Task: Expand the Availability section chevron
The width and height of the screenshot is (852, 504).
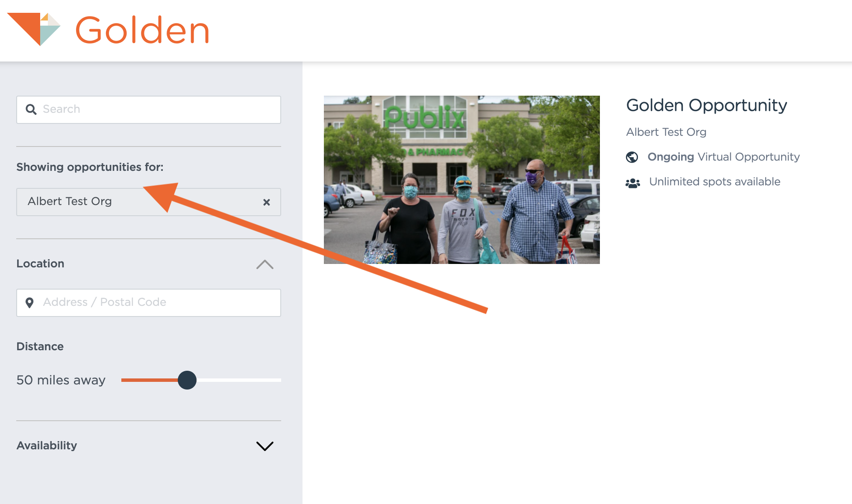Action: point(265,446)
